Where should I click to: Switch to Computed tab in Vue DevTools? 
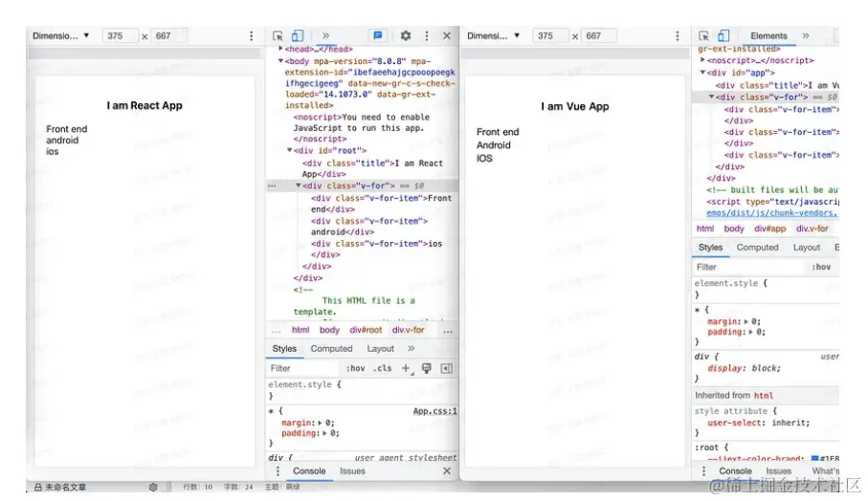coord(757,248)
